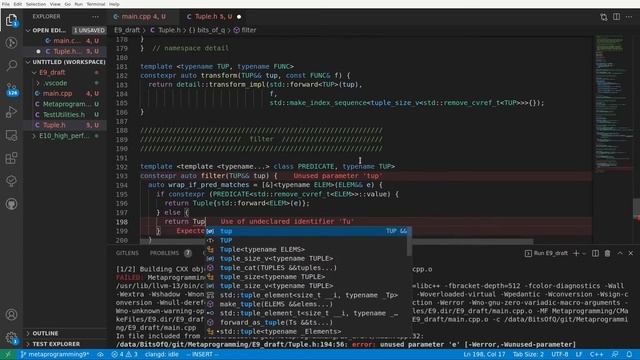Click the notifications bell in status bar
Image resolution: width=640 pixels, height=360 pixels.
click(629, 354)
